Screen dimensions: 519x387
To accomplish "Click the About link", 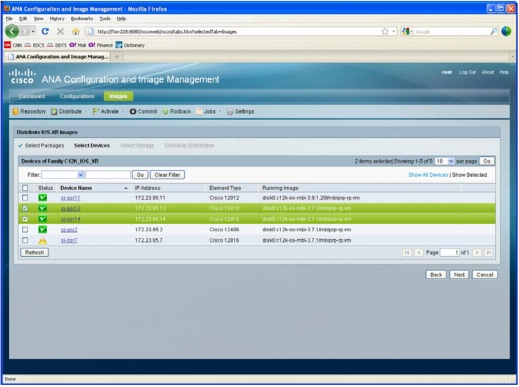I will click(487, 72).
